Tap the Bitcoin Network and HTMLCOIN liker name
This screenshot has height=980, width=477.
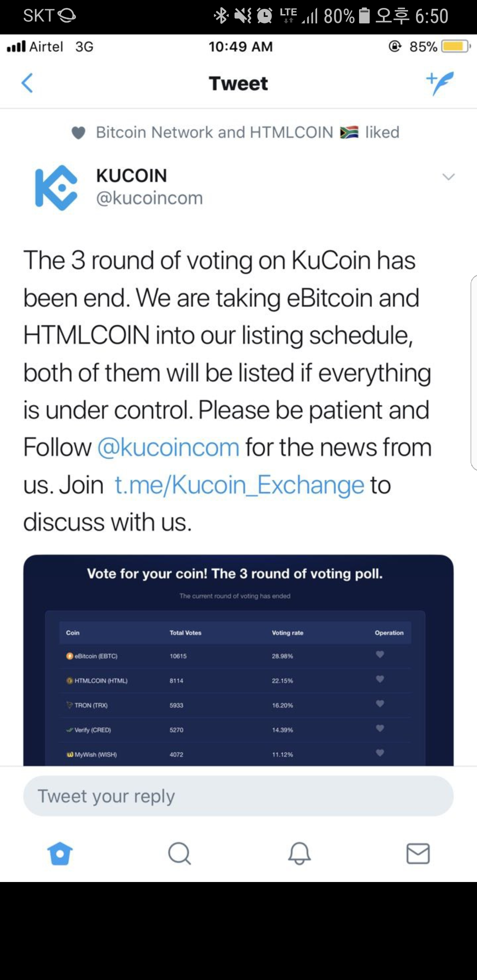pyautogui.click(x=215, y=132)
